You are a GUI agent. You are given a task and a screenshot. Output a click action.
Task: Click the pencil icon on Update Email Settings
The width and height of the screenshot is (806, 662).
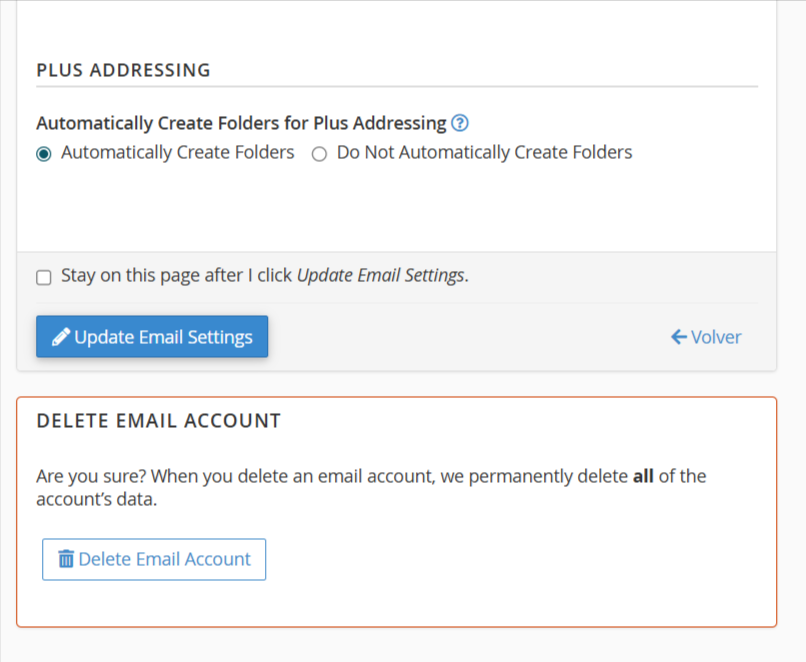(61, 337)
